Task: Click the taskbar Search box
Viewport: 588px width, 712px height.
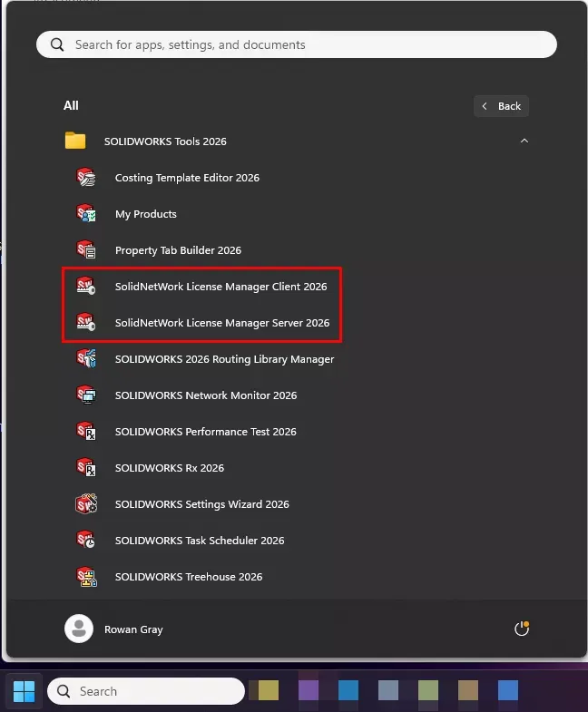Action: (x=145, y=691)
